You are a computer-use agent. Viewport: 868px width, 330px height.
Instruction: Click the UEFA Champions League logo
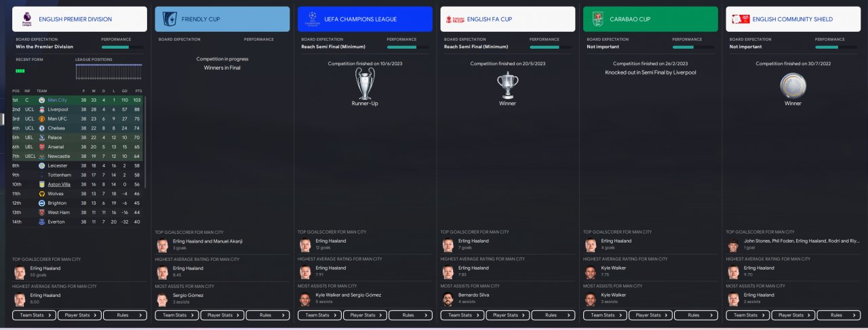(311, 19)
